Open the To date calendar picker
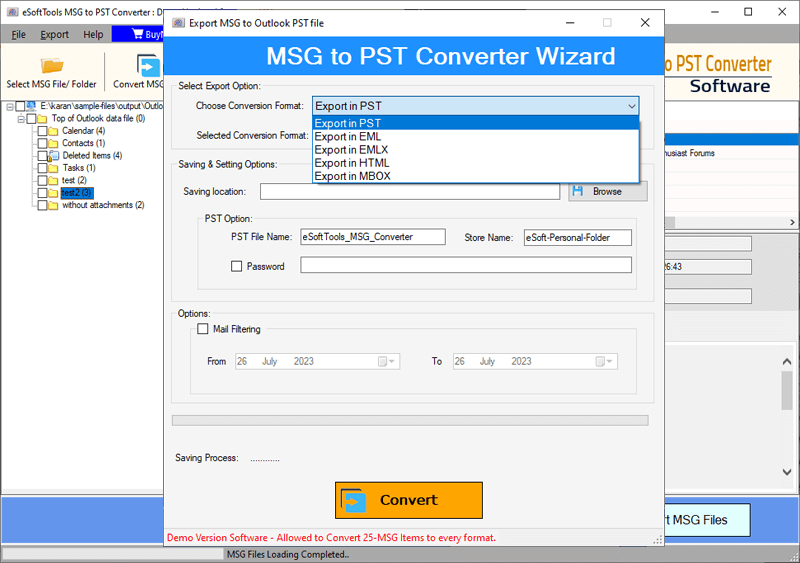Image resolution: width=800 pixels, height=563 pixels. [605, 361]
